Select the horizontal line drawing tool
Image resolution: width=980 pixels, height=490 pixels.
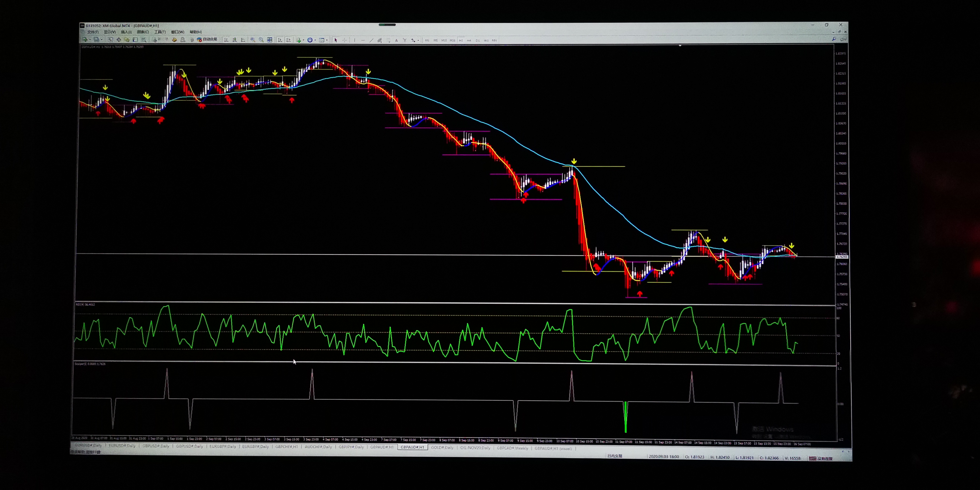363,40
